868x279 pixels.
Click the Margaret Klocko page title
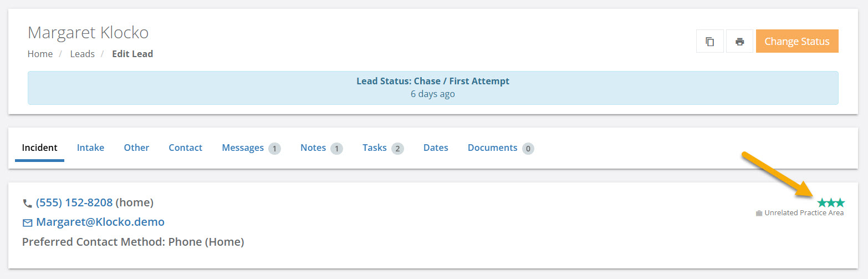coord(88,32)
